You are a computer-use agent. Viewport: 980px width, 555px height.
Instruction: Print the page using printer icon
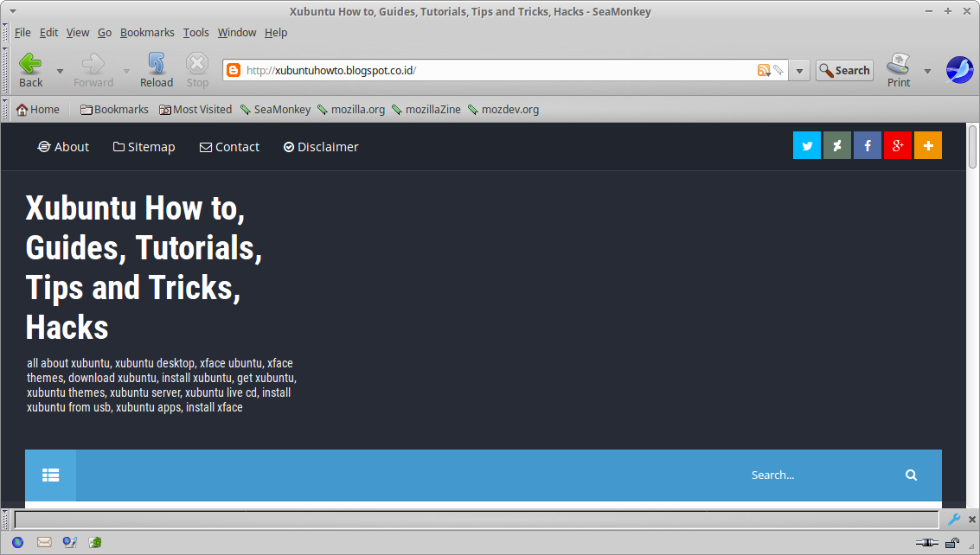point(899,71)
